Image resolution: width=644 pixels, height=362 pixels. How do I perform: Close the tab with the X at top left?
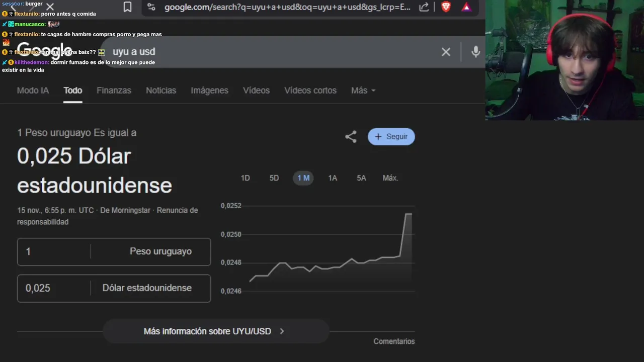[50, 7]
